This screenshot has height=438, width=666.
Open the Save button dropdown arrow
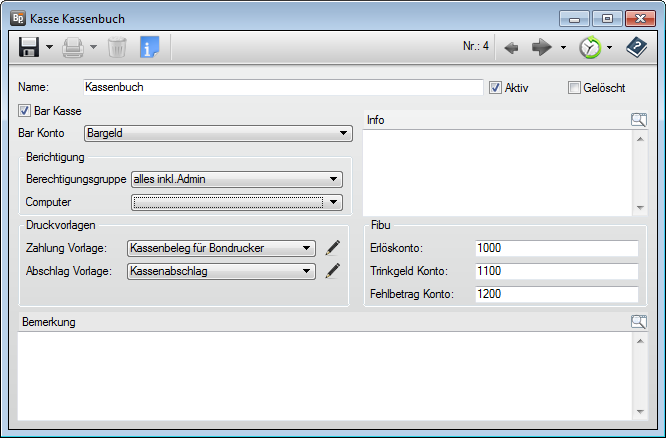[49, 47]
